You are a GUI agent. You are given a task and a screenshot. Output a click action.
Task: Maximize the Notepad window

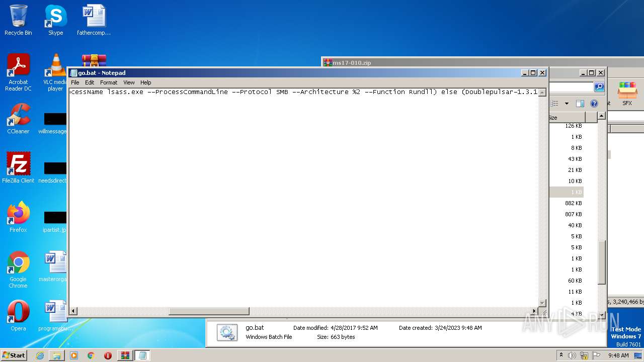[533, 73]
